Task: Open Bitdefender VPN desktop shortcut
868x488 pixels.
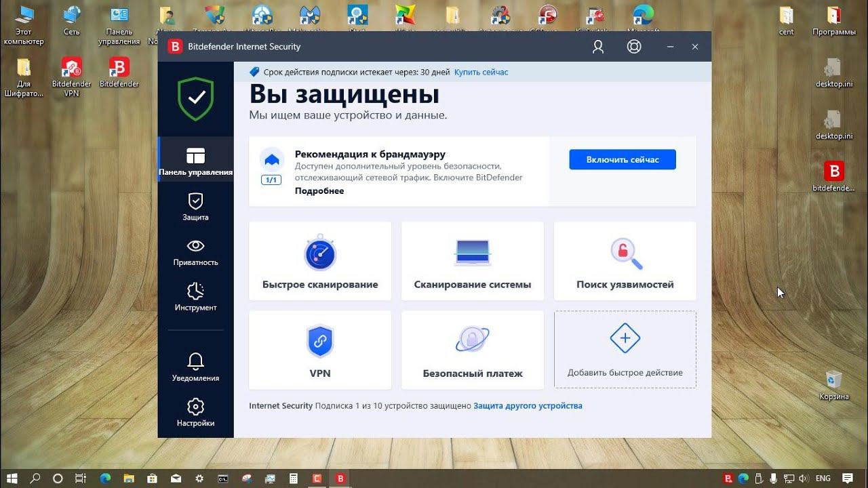Action: (x=71, y=77)
